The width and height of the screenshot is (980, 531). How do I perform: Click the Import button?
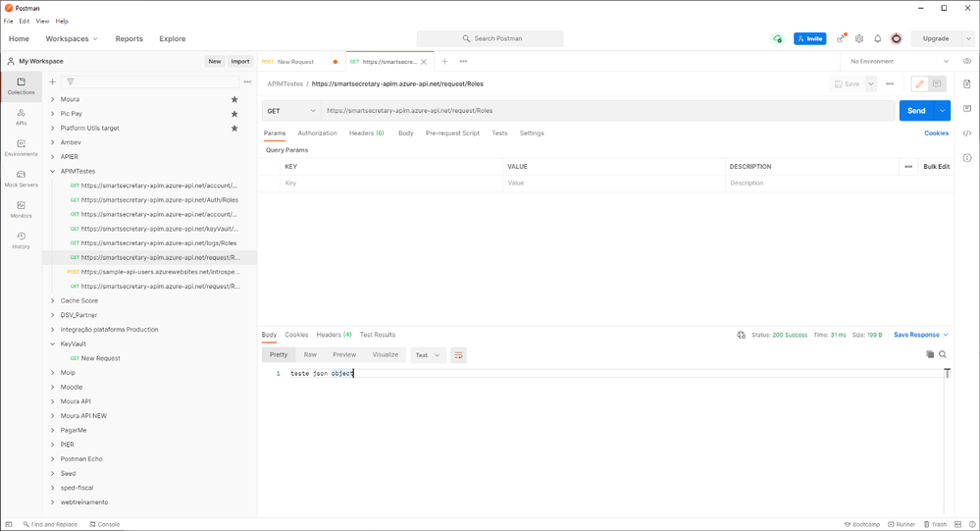[240, 61]
